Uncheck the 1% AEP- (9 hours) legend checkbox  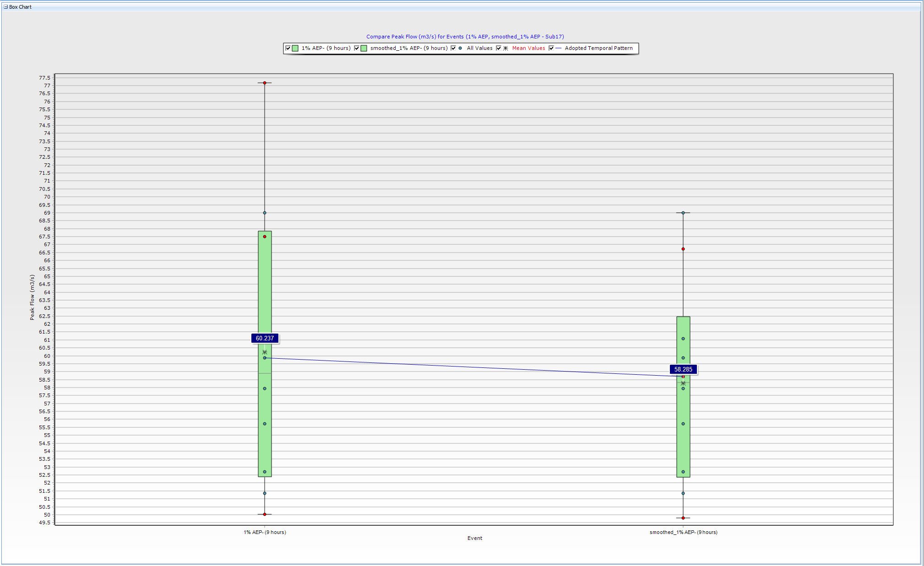tap(288, 48)
